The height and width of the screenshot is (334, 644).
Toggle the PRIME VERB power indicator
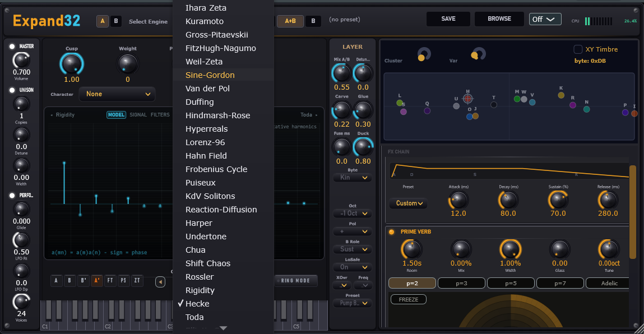click(x=391, y=232)
